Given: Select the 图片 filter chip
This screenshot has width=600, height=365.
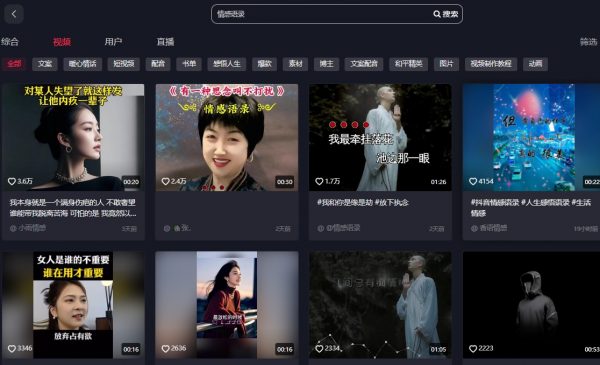Looking at the screenshot, I should coord(447,64).
